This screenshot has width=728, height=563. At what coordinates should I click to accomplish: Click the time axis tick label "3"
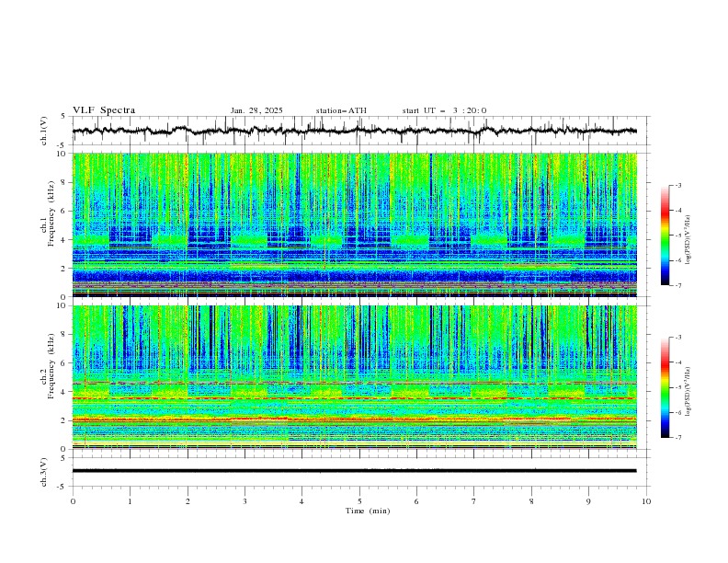(245, 501)
